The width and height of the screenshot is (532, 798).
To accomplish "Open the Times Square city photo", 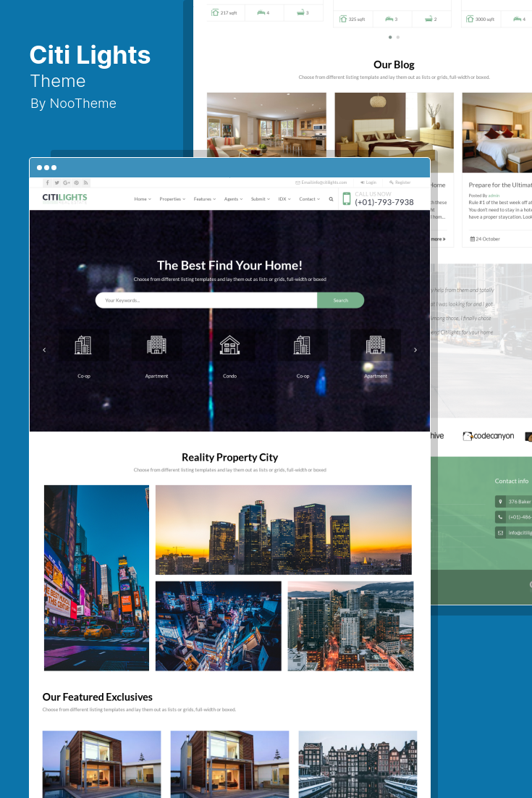I will 97,578.
